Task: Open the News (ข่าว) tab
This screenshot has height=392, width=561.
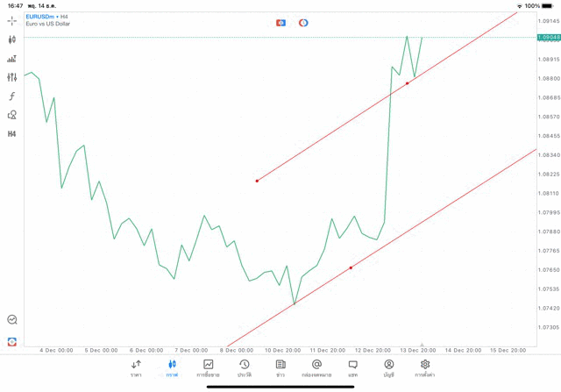Action: [x=280, y=367]
